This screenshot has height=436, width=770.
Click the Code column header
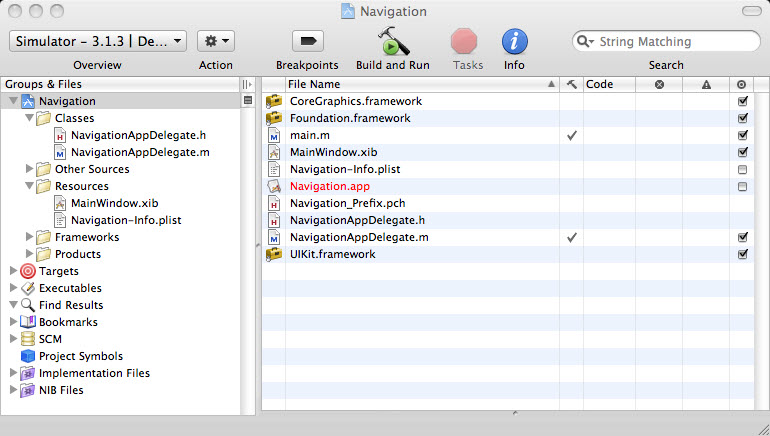[x=609, y=84]
